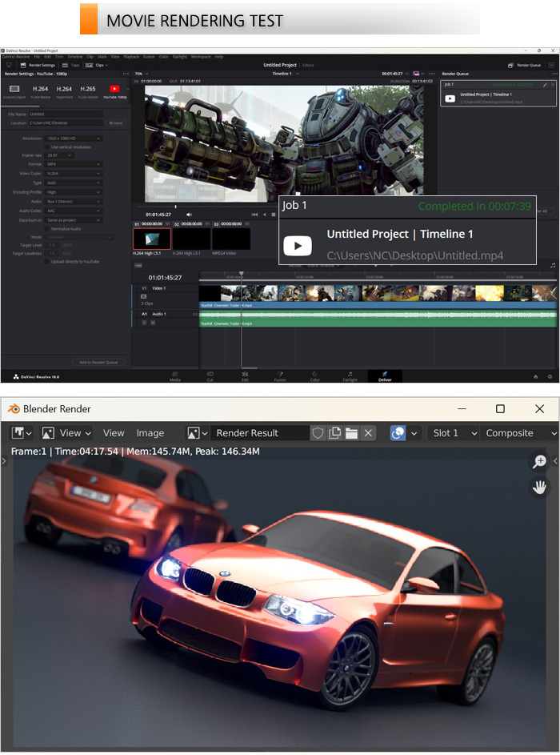The height and width of the screenshot is (755, 560).
Task: Unlink Render Result with the X icon
Action: [368, 433]
